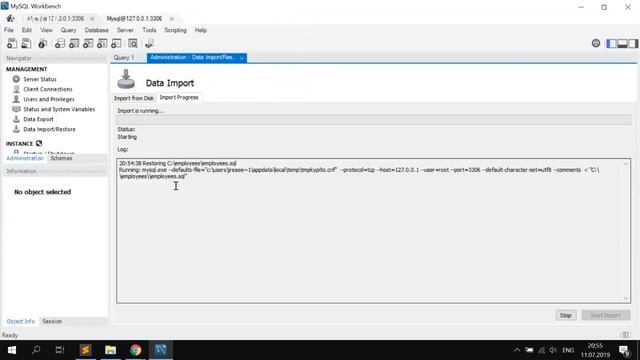Click status bar panel icon at bottom right

coord(626,335)
